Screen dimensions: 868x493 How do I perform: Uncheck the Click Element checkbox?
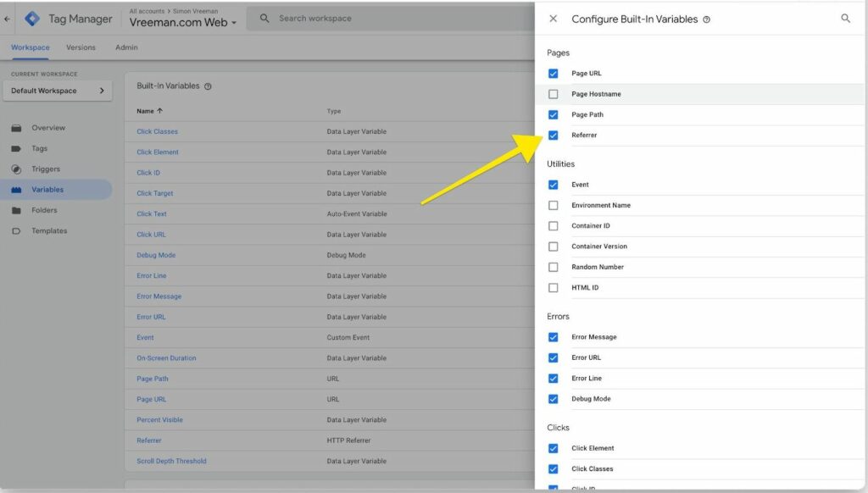[553, 448]
